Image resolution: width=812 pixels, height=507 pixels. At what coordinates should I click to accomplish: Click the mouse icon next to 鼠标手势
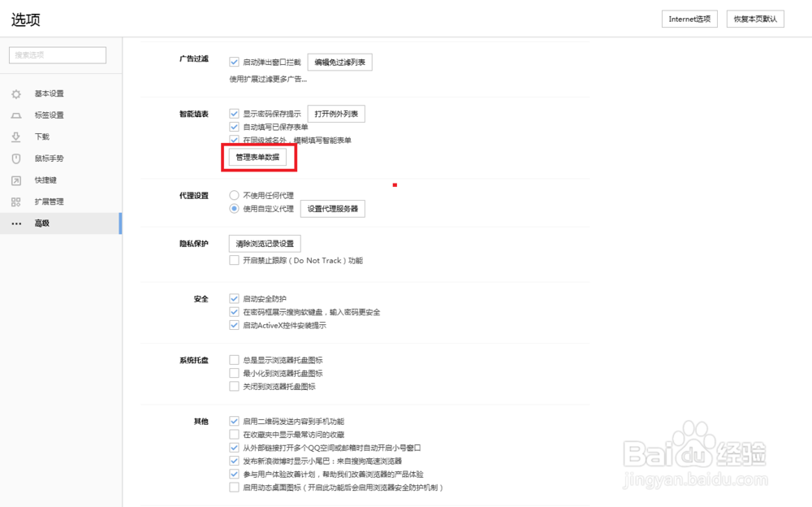tap(15, 158)
